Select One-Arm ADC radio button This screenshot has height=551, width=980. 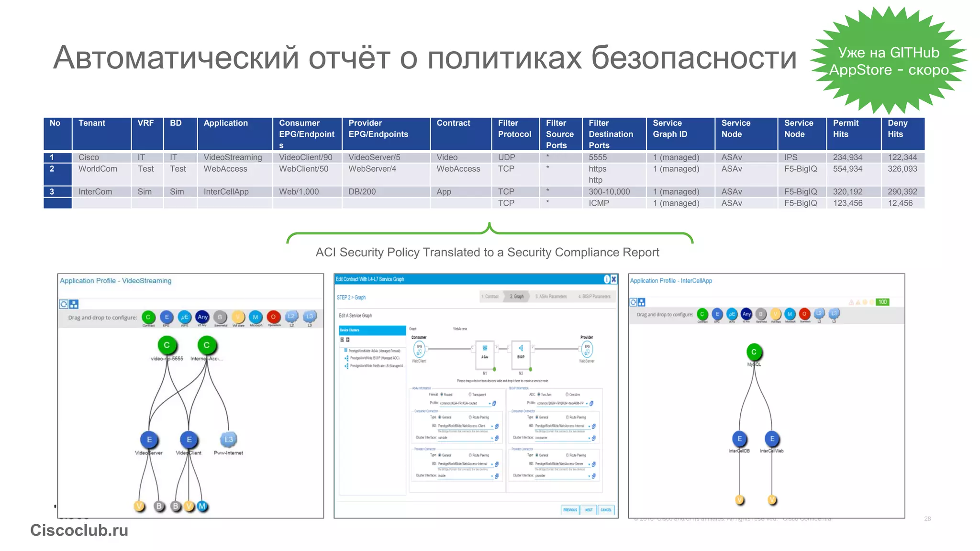click(x=567, y=395)
